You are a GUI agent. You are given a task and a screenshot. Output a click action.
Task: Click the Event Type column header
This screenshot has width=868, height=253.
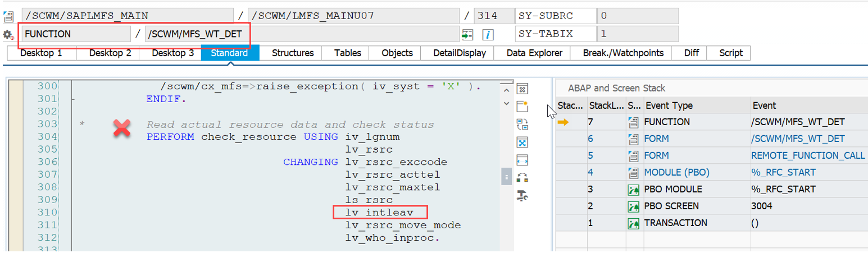[x=697, y=105]
